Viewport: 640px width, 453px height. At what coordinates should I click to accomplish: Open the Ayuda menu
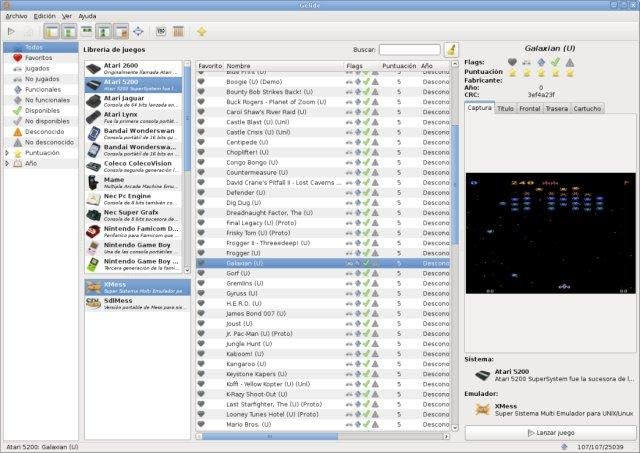87,16
